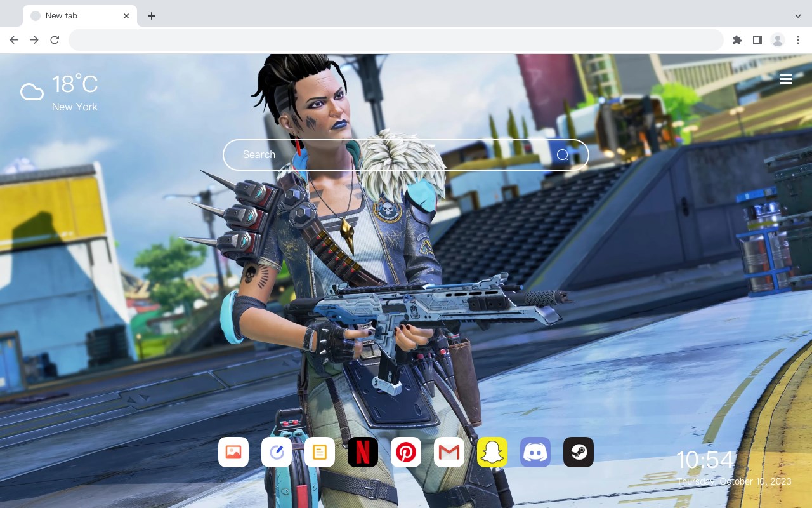Click the cloud weather icon
812x508 pixels.
tap(32, 92)
